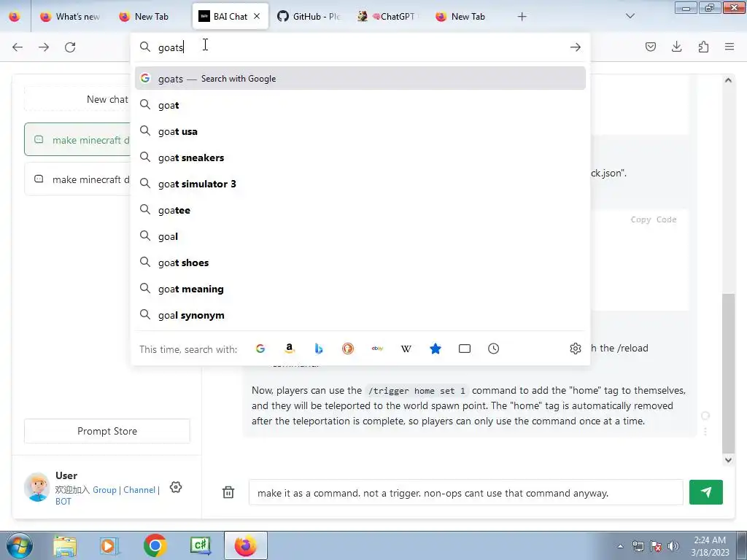Open the selected 'make minecraft d' chat
Screen dimensions: 747x560
tap(77, 139)
